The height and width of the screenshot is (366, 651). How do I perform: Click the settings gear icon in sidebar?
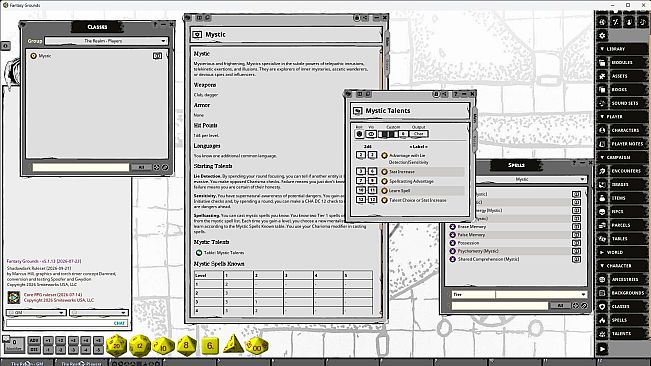[602, 36]
